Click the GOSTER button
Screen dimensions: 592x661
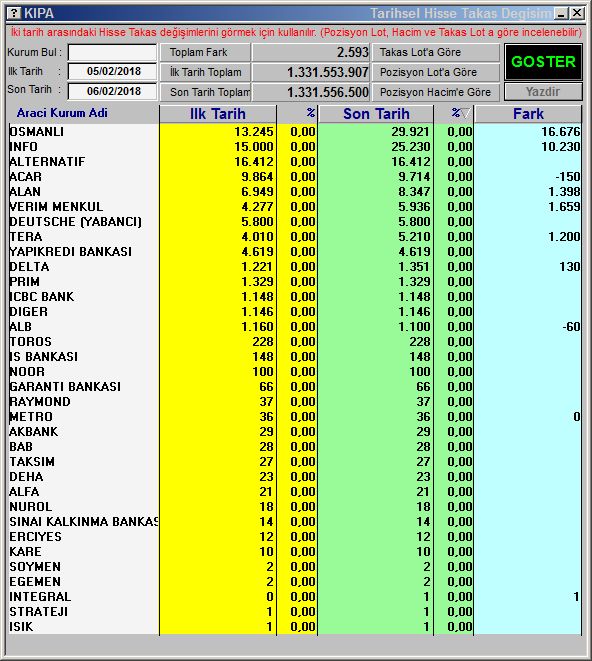click(543, 62)
